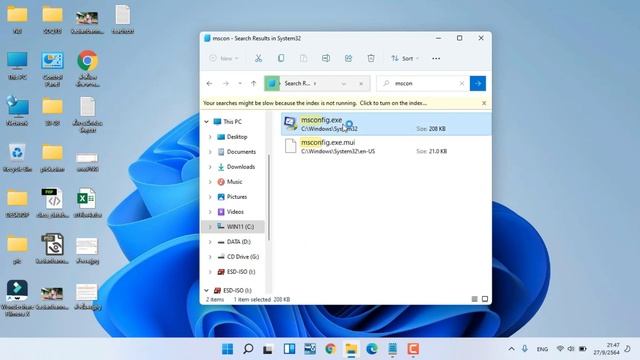Open address bar history dropdown chevron
The height and width of the screenshot is (360, 640).
(x=344, y=83)
